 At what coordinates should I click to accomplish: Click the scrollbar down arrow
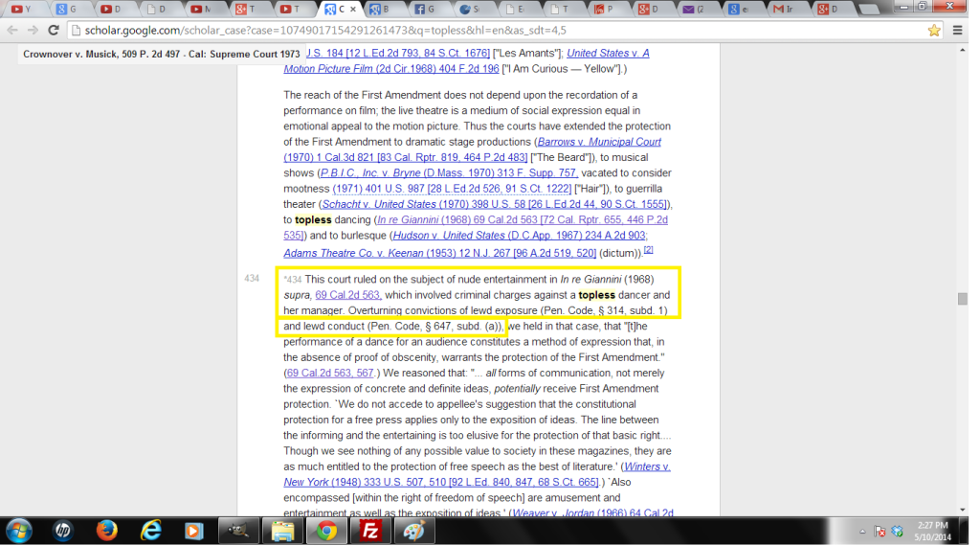point(962,510)
